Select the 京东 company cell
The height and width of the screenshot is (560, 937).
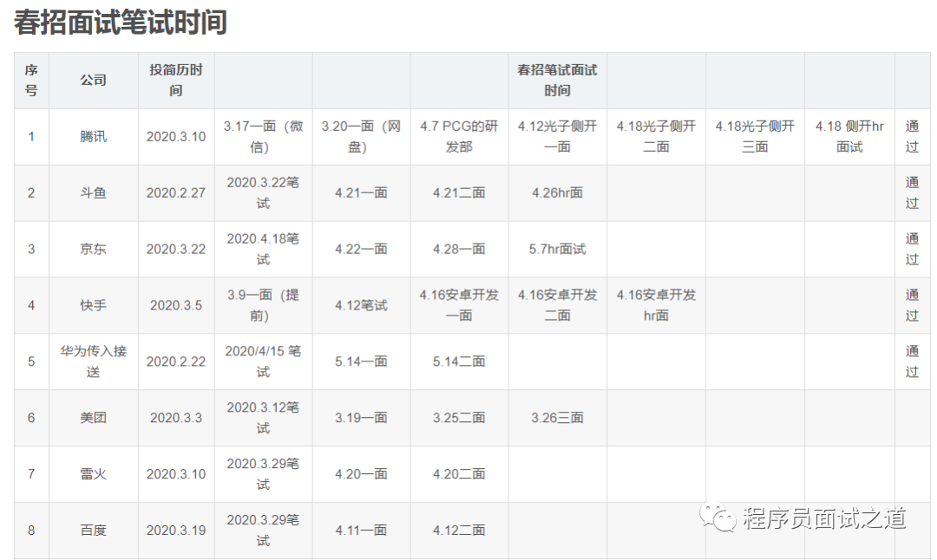(93, 249)
